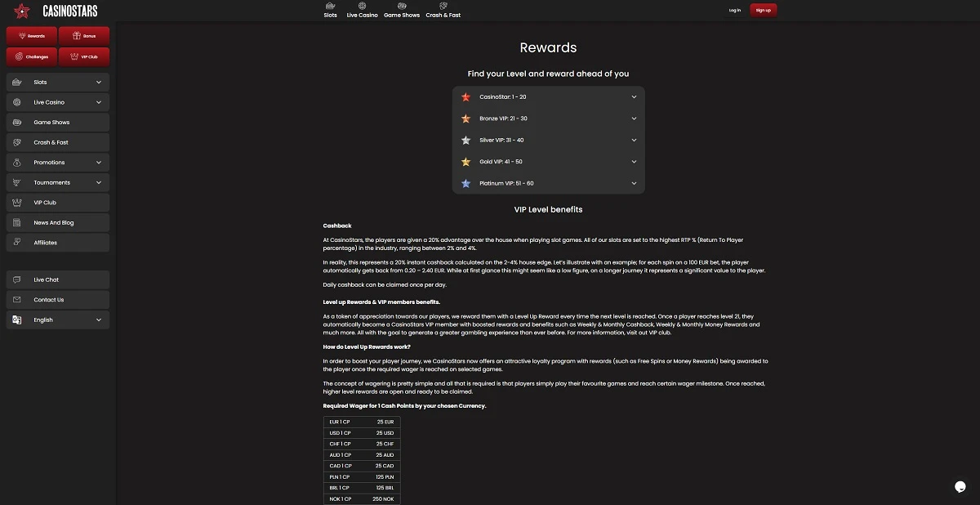Click the Platinum VIP star icon
The image size is (980, 505).
point(466,183)
